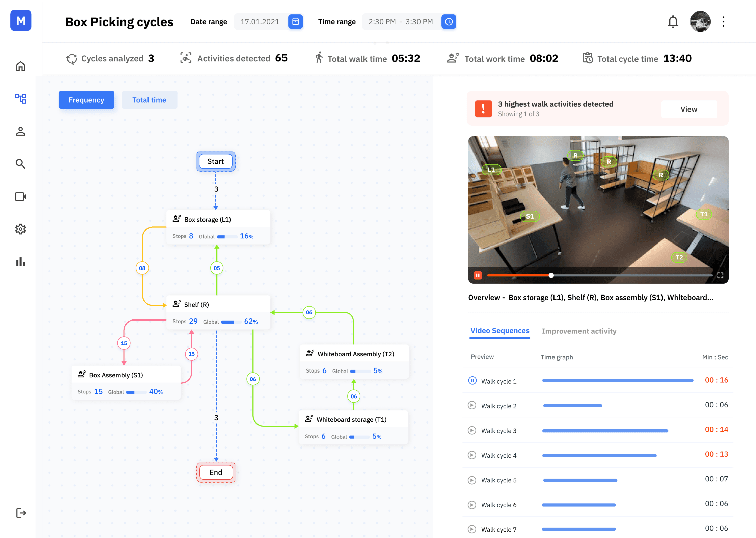Click the search icon in sidebar

pos(21,164)
